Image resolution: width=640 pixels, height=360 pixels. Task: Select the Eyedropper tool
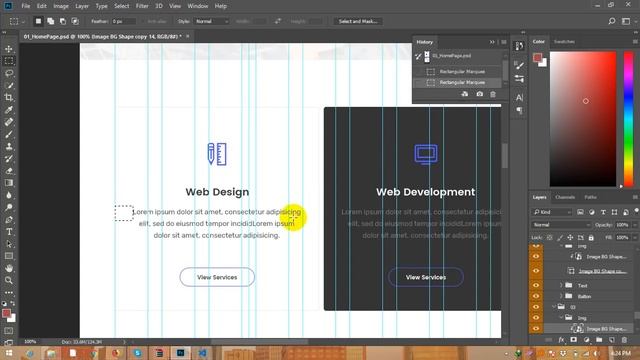point(9,109)
